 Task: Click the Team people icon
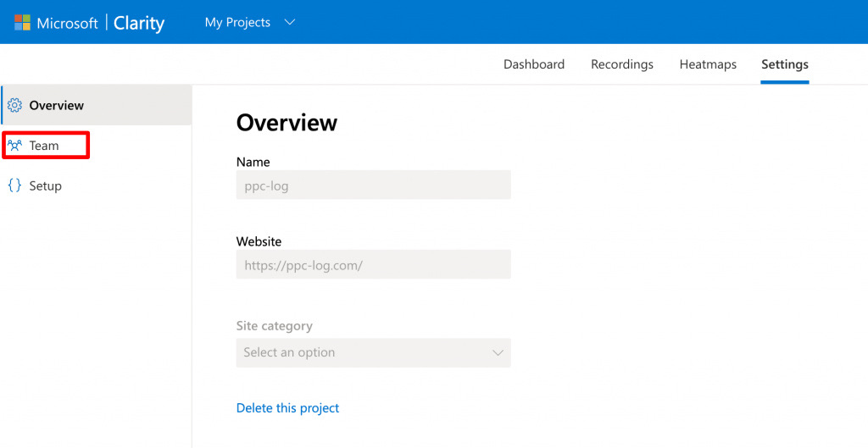click(15, 146)
